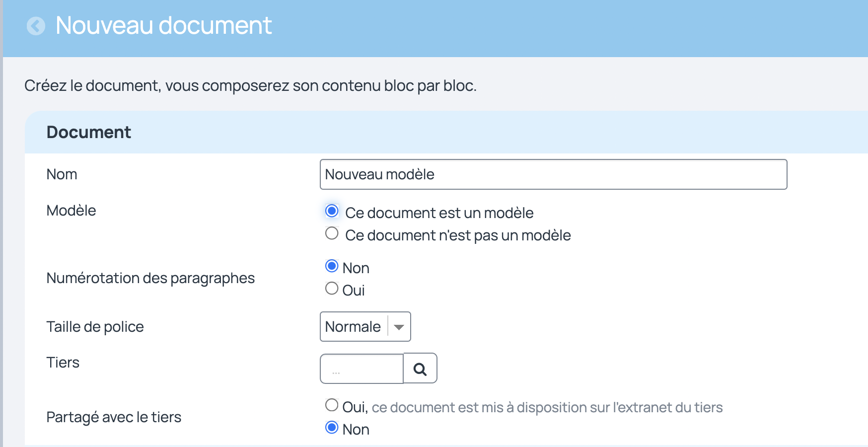Click the Nom input field
Viewport: 868px width, 447px height.
(554, 174)
